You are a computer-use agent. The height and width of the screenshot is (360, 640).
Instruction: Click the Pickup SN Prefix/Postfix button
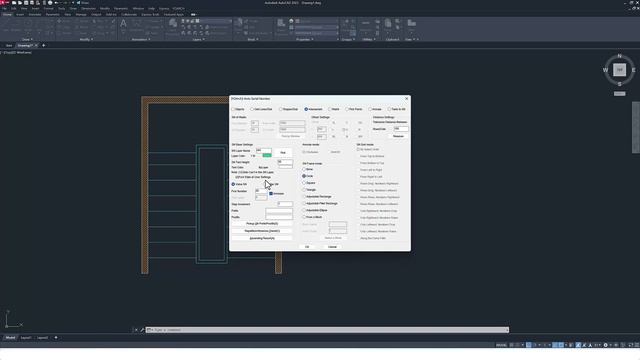pyautogui.click(x=262, y=224)
